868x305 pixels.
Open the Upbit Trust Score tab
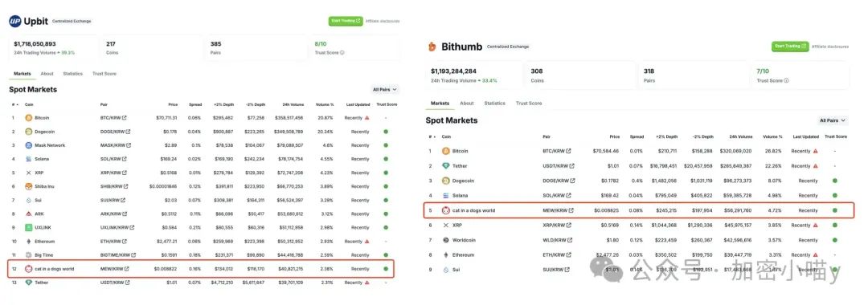104,74
